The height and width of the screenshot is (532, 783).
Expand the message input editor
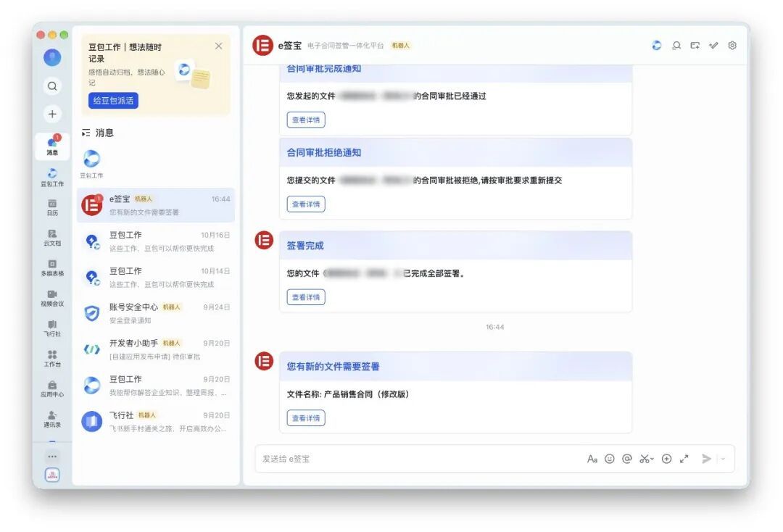point(684,459)
